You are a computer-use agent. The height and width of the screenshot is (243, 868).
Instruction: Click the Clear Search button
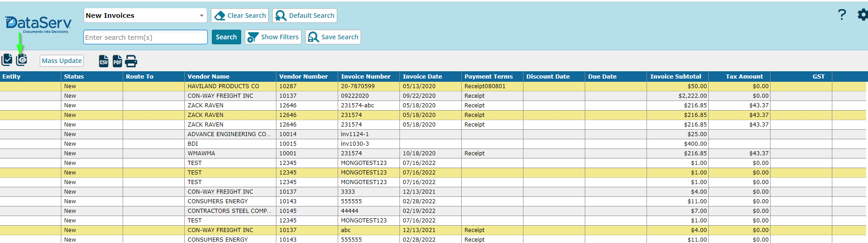pyautogui.click(x=240, y=16)
